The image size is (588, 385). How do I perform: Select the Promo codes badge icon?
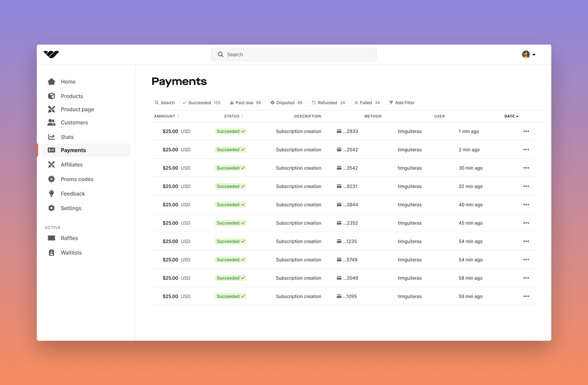pos(52,179)
